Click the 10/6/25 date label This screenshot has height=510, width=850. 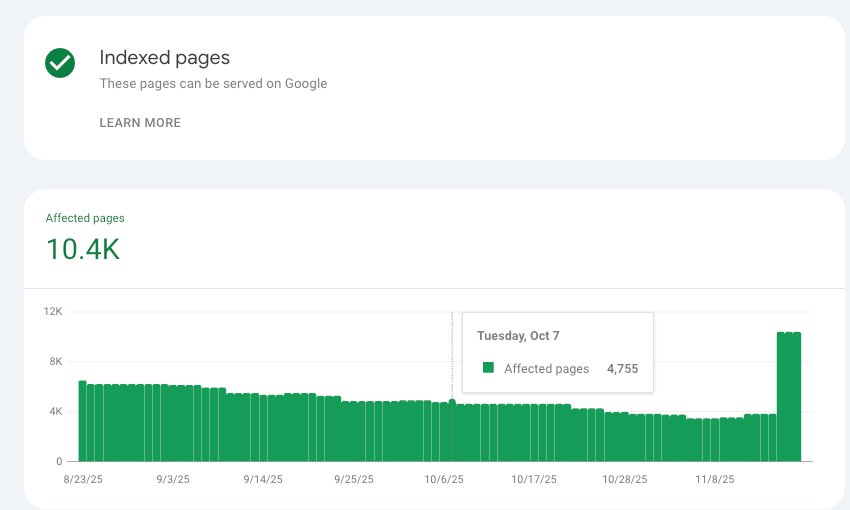tap(443, 479)
